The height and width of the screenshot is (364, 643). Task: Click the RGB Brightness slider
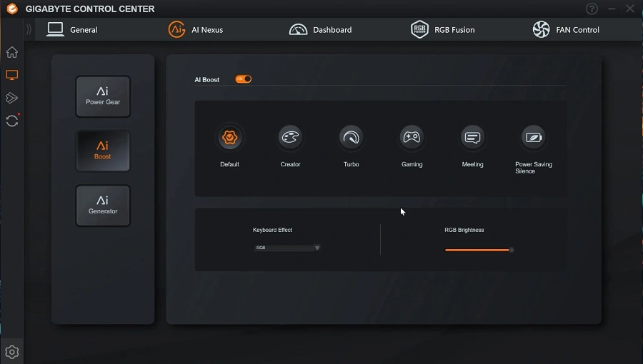coord(479,250)
